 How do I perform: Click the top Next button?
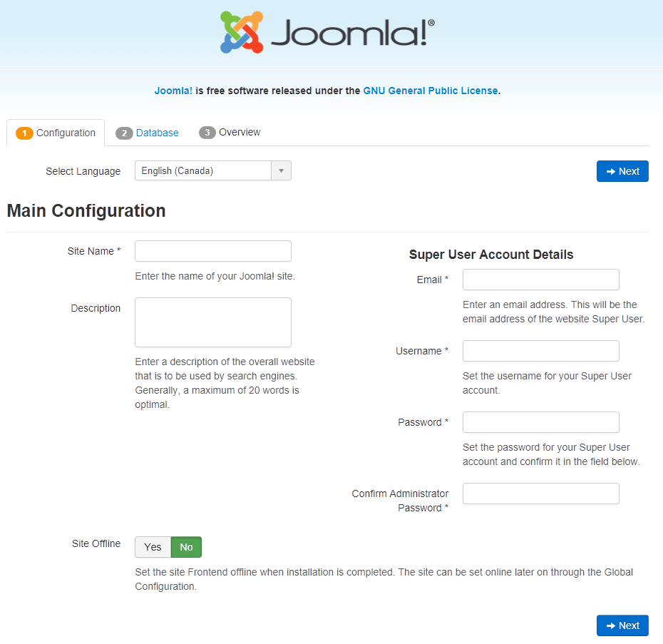(x=622, y=171)
